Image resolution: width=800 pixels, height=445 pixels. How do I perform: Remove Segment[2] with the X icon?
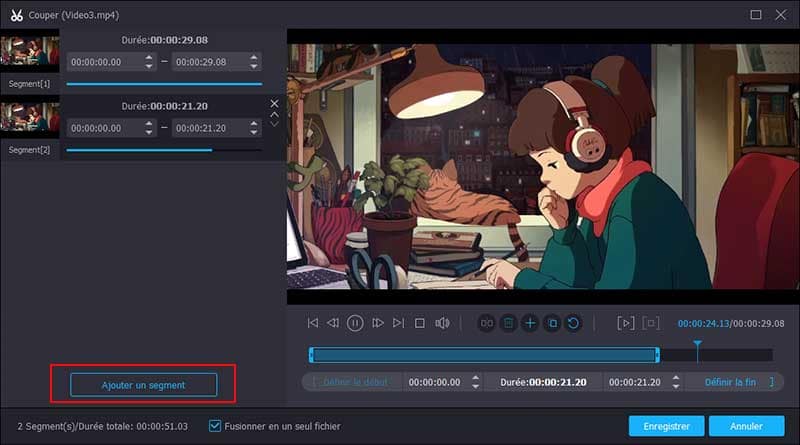pyautogui.click(x=275, y=103)
